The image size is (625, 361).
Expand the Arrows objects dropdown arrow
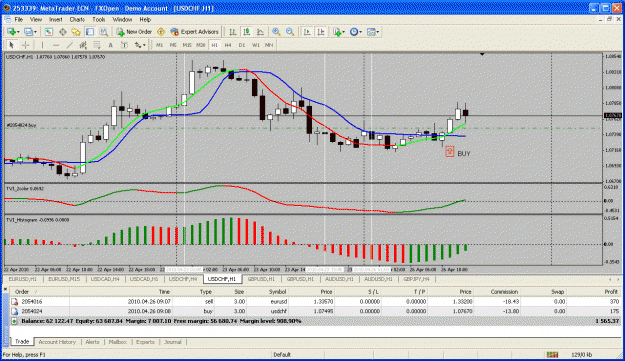coord(144,45)
